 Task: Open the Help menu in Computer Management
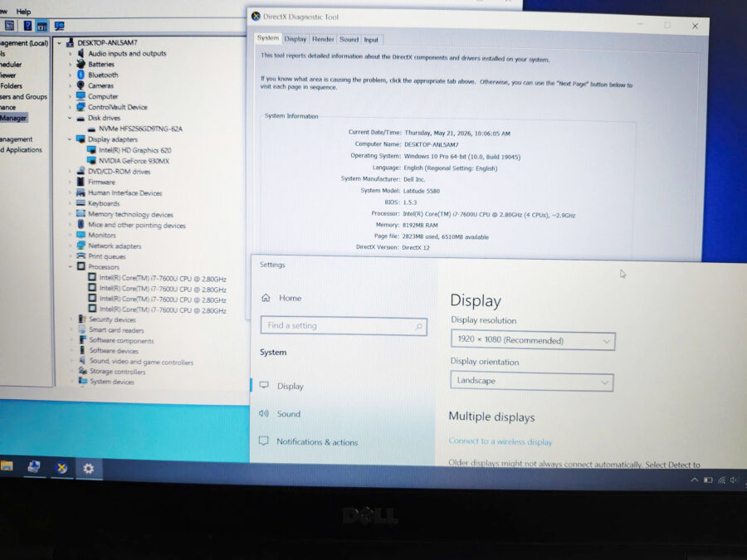23,12
